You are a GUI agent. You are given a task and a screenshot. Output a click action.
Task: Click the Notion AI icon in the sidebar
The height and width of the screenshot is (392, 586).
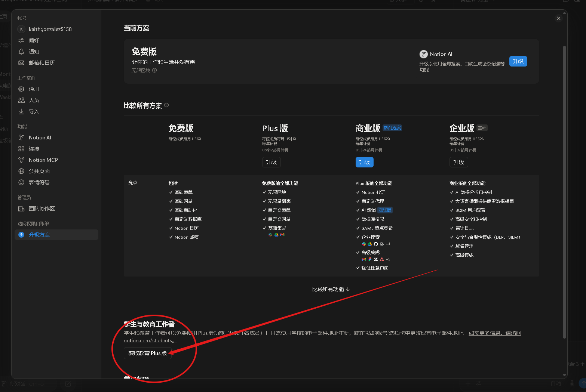point(21,138)
